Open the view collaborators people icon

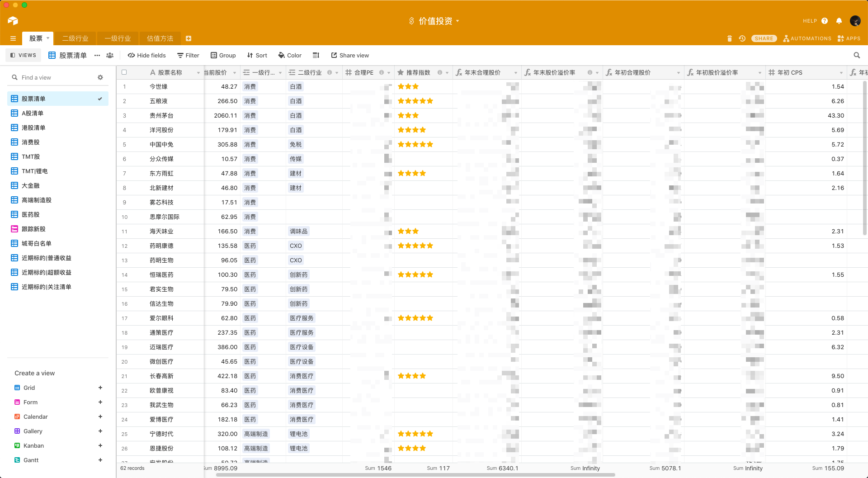click(x=110, y=56)
